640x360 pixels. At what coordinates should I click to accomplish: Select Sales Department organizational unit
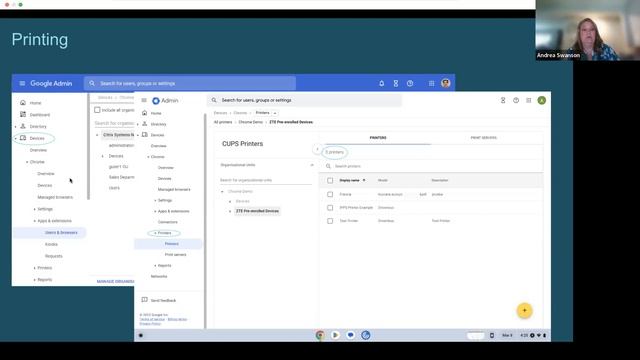pos(122,177)
